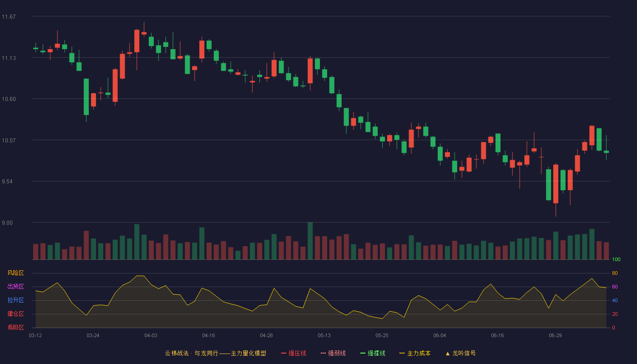This screenshot has width=637, height=364.
Task: Toggle the 云梯战法 主力量化模型 legend entry
Action: tap(216, 353)
